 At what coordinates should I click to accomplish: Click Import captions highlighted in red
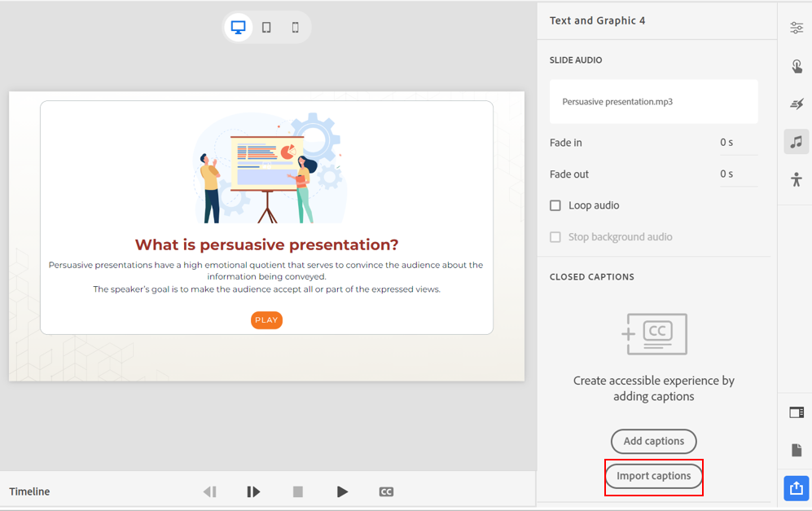click(653, 476)
